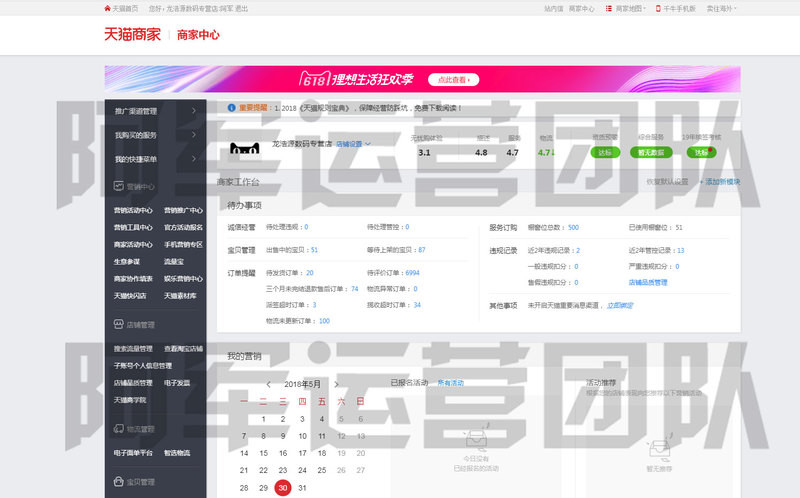Viewport: 800px width, 498px height.
Task: Click the red list icon beside 商家地图
Action: click(x=609, y=9)
